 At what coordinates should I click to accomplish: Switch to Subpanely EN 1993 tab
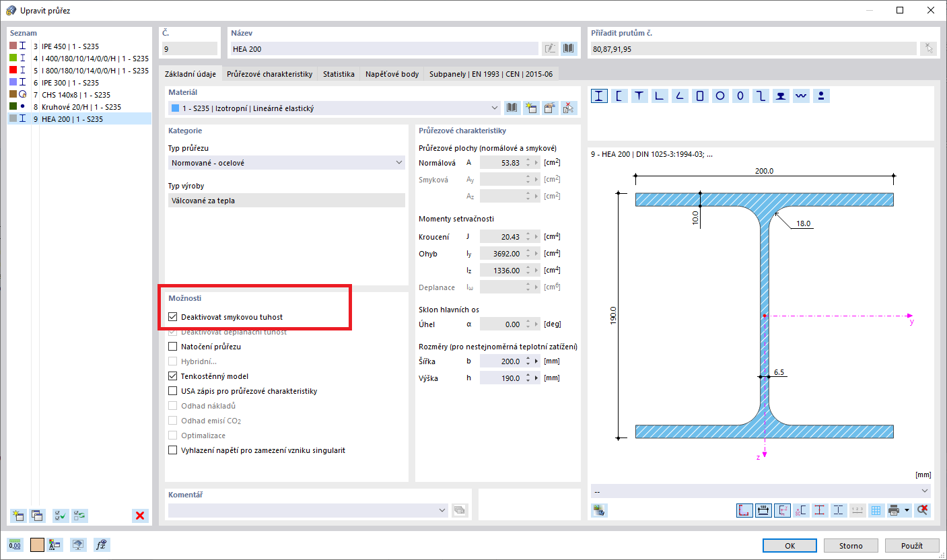pyautogui.click(x=491, y=74)
